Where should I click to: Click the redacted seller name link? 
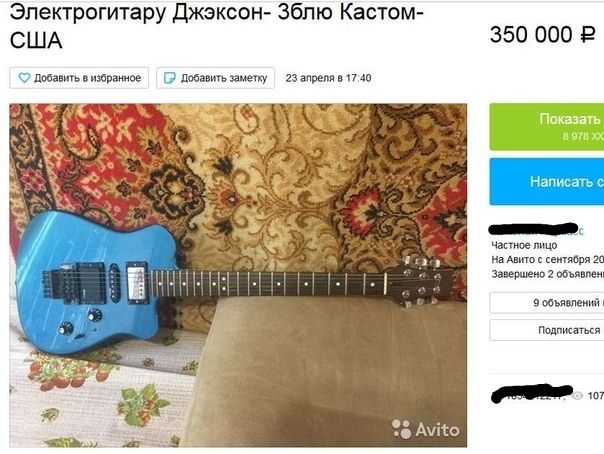coord(536,230)
